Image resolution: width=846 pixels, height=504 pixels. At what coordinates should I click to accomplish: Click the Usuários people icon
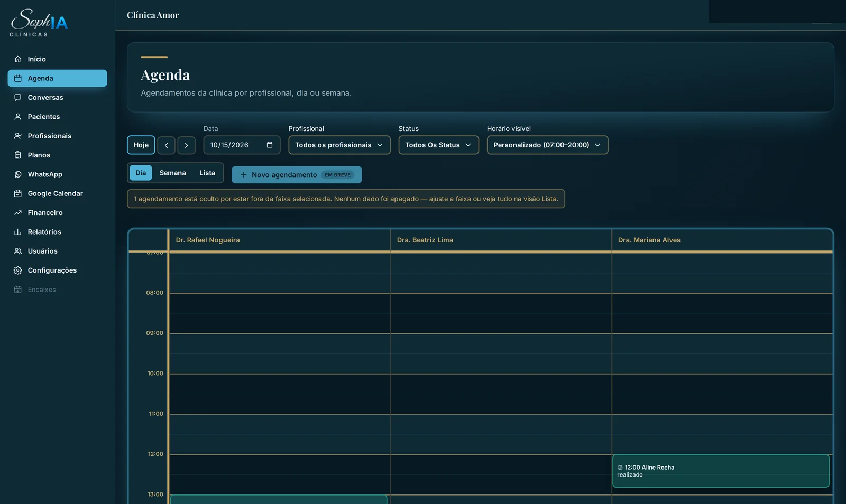coord(18,251)
